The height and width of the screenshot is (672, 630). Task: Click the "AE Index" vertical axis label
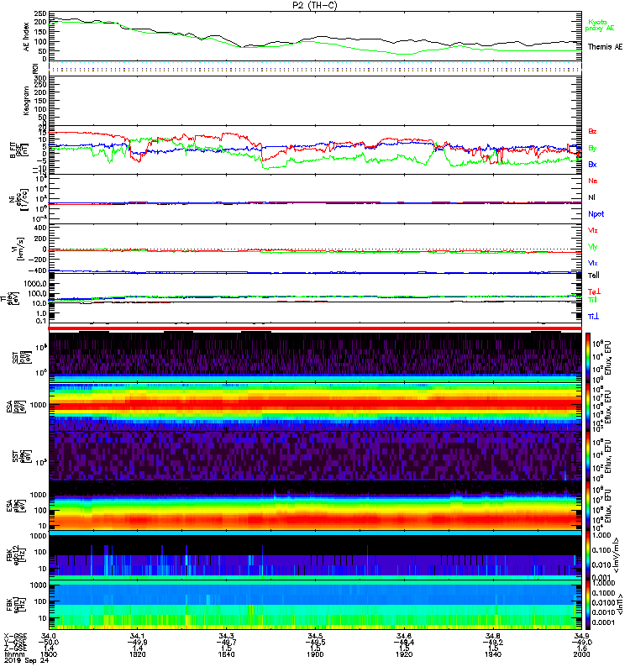[x=27, y=37]
